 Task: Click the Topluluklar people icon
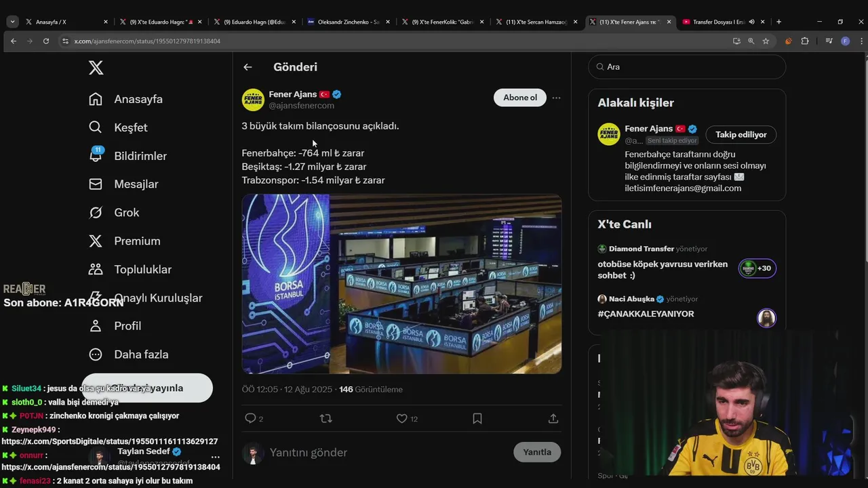(x=96, y=269)
